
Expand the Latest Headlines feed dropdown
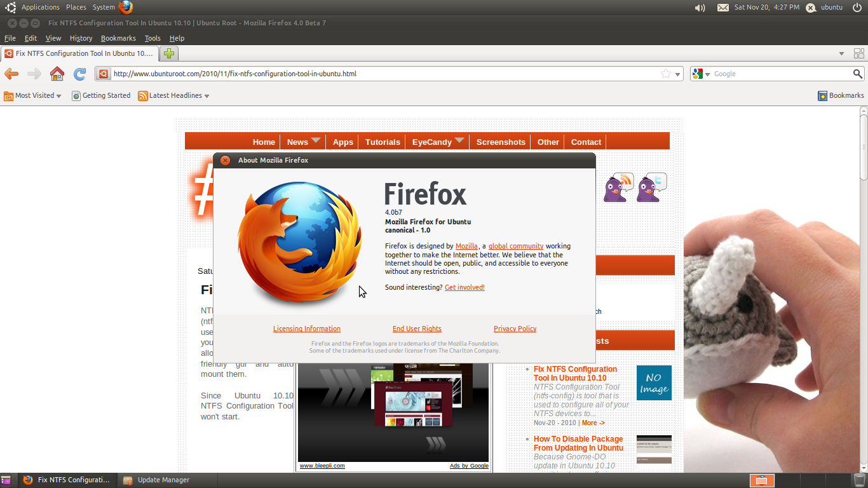click(x=173, y=95)
